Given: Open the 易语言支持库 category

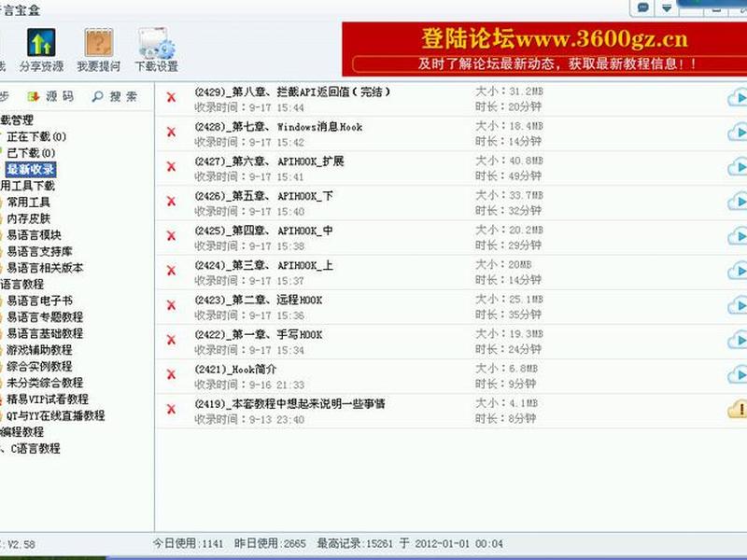Looking at the screenshot, I should click(39, 251).
